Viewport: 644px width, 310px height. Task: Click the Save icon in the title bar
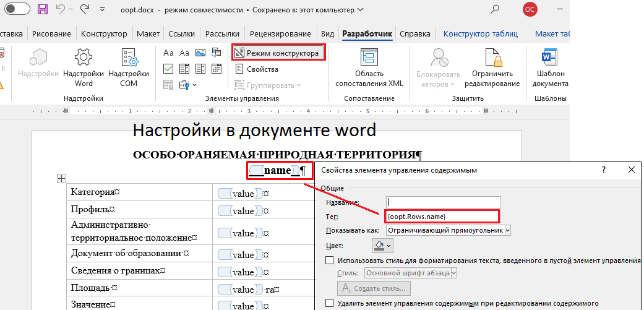[43, 10]
